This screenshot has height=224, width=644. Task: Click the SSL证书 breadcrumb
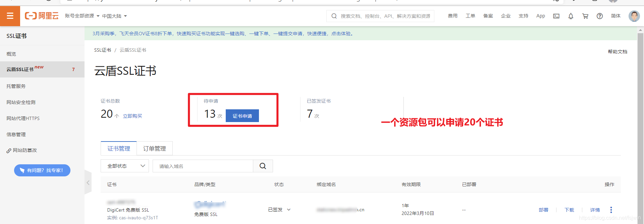pos(102,50)
